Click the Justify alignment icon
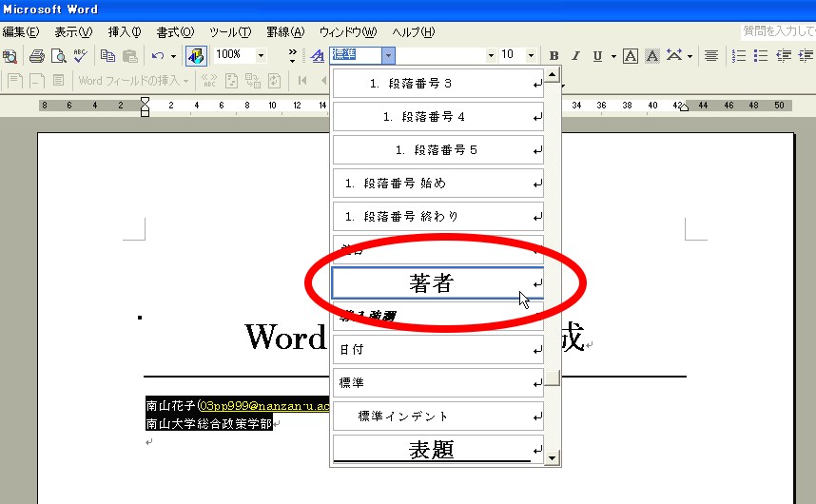The image size is (816, 504). tap(711, 56)
